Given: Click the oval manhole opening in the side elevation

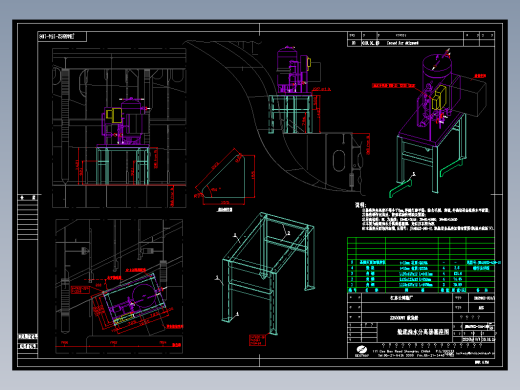Looking at the screenshot, I should coord(339,161).
